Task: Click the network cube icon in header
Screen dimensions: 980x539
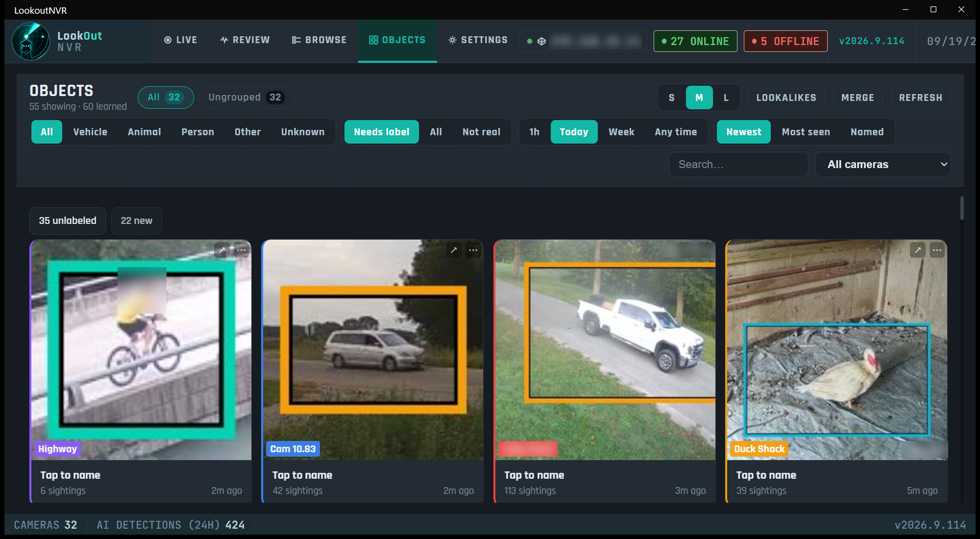Action: [x=541, y=41]
